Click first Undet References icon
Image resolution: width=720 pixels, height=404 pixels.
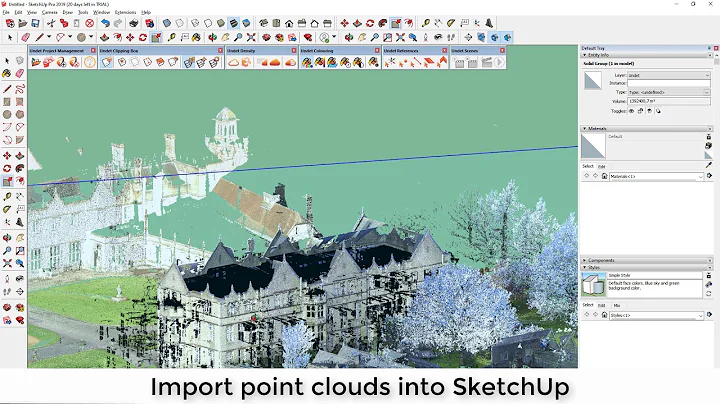click(390, 62)
